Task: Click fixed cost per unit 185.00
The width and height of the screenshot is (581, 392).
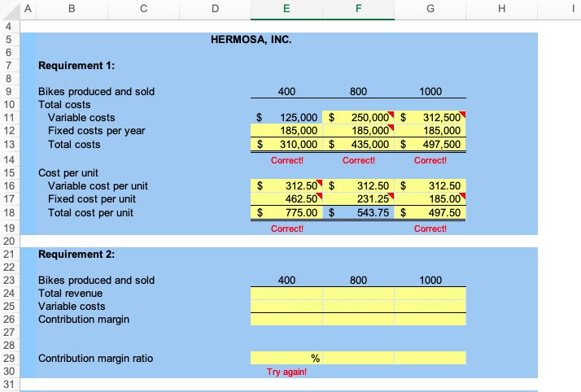Action: pos(430,199)
